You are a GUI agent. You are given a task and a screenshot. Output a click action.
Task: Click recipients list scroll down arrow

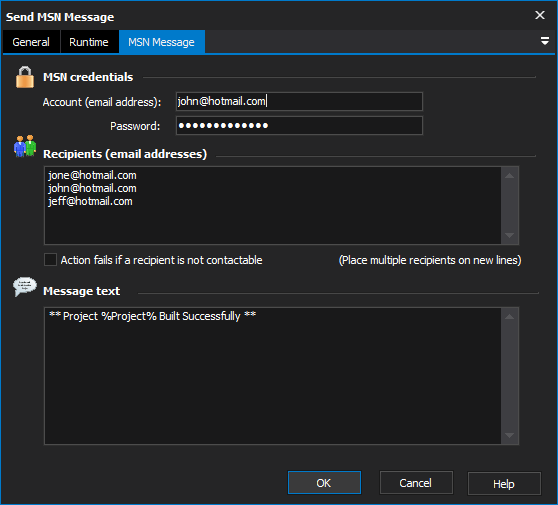[510, 235]
